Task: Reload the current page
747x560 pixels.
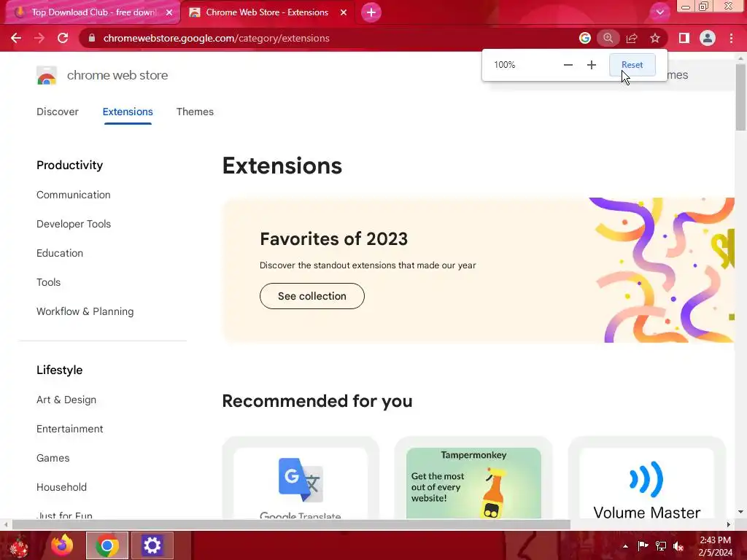Action: pyautogui.click(x=63, y=38)
